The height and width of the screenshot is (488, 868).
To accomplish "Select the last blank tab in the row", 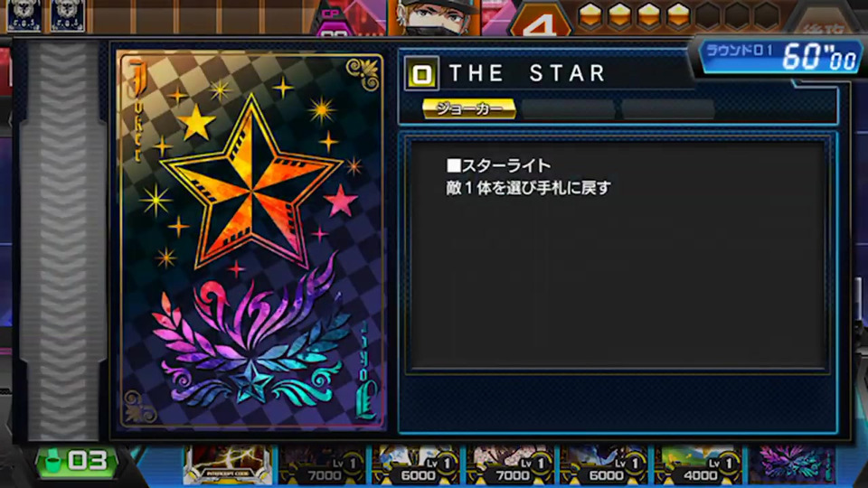I will tap(667, 109).
